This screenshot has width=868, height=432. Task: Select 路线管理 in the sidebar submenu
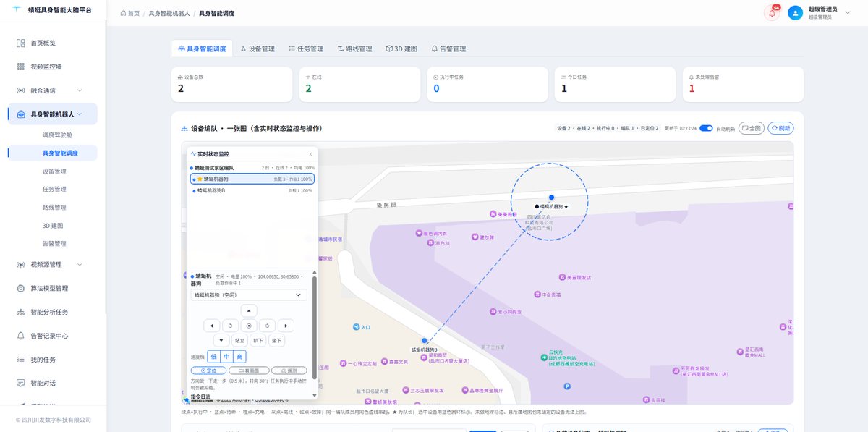(x=54, y=208)
